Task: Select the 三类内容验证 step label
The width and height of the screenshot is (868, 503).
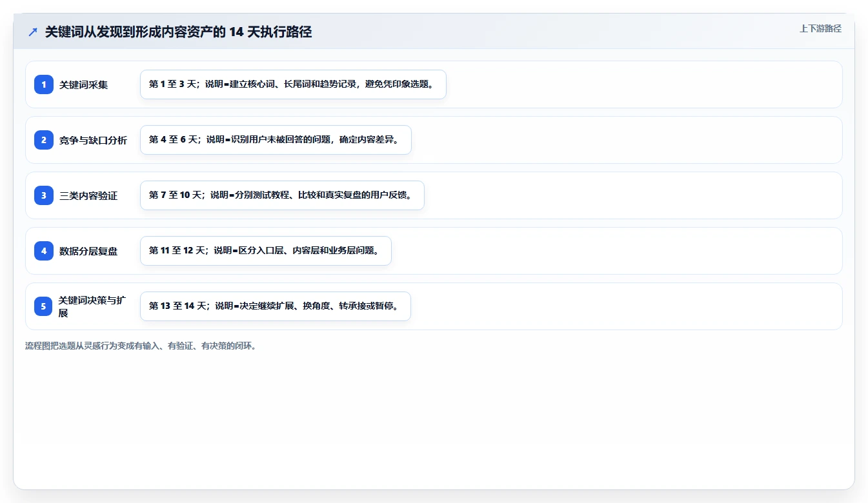Action: 88,196
